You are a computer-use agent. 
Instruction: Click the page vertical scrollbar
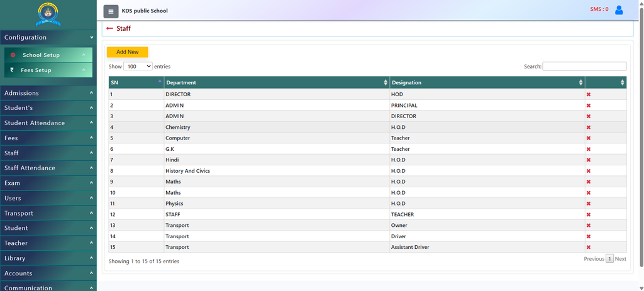pyautogui.click(x=641, y=136)
